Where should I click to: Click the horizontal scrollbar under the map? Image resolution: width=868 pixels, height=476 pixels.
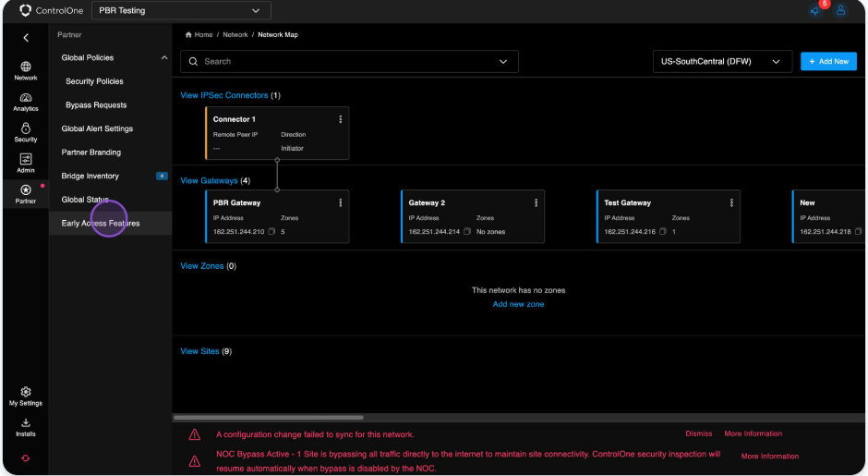pos(268,418)
